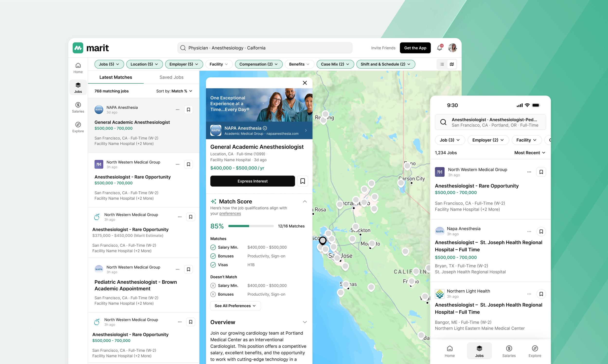
Task: Open the preferences link in Match Score
Action: (230, 213)
